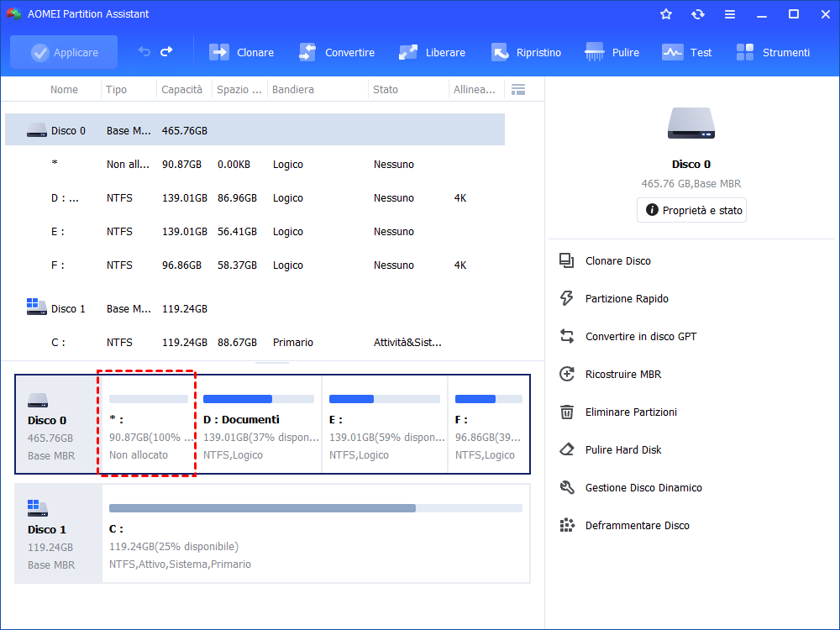Choose Eliminare Partizioni text

click(x=631, y=412)
